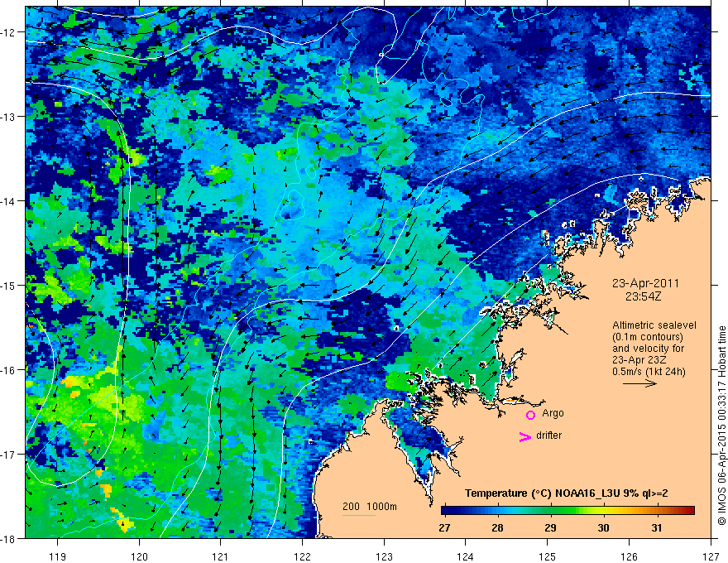Click the color bar label '31'
The height and width of the screenshot is (563, 728).
pyautogui.click(x=656, y=528)
